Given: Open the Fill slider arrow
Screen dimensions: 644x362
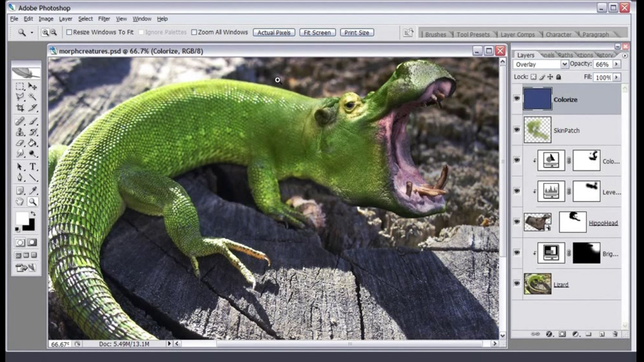Looking at the screenshot, I should click(617, 77).
